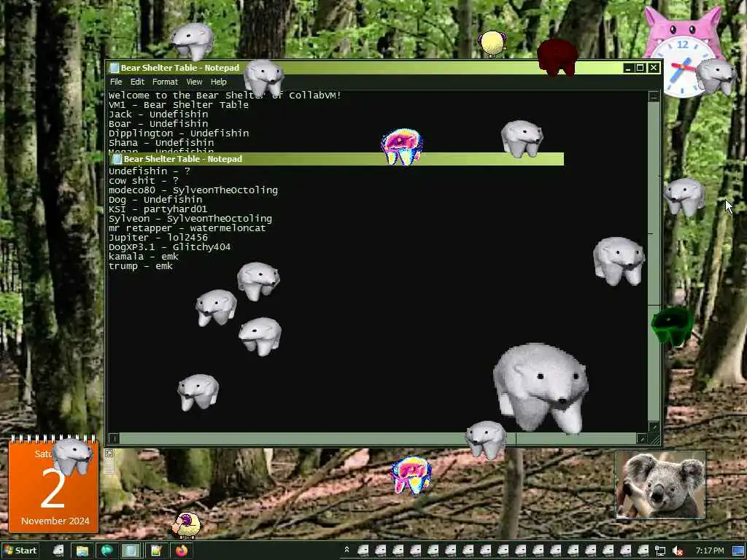Viewport: 747px width, 560px height.
Task: Click the orange calendar gadget showing November 2024
Action: coord(53,484)
